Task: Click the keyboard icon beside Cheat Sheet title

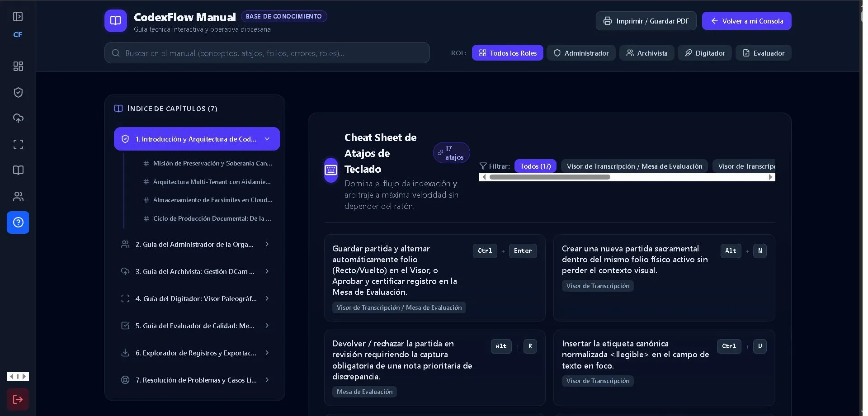Action: [x=331, y=170]
